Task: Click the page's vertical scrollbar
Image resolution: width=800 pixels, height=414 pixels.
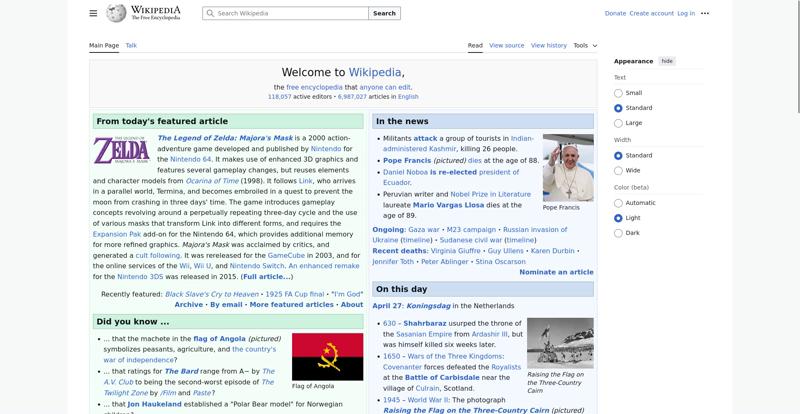Action: [798, 56]
